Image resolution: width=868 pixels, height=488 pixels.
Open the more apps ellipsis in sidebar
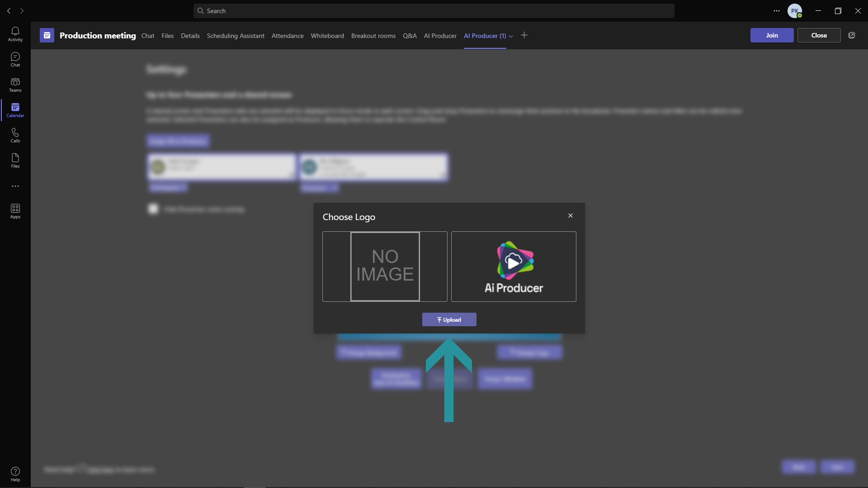(15, 186)
